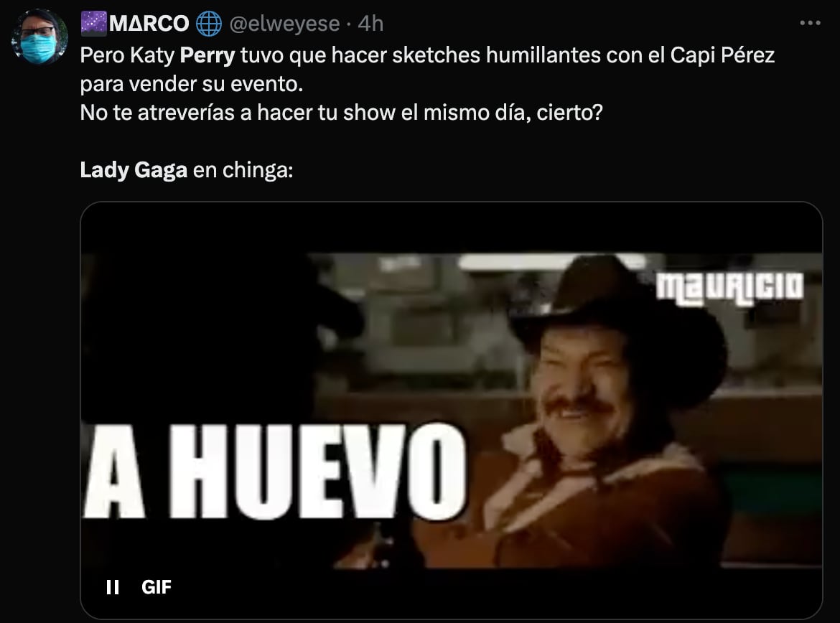Click the word 'sketches' in tweet
Image resolution: width=840 pixels, height=623 pixels.
(x=436, y=55)
